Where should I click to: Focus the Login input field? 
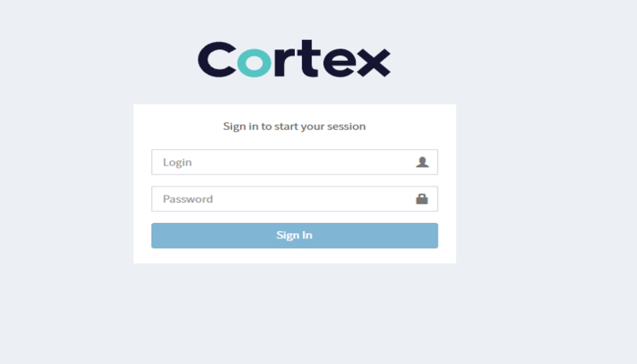click(295, 162)
